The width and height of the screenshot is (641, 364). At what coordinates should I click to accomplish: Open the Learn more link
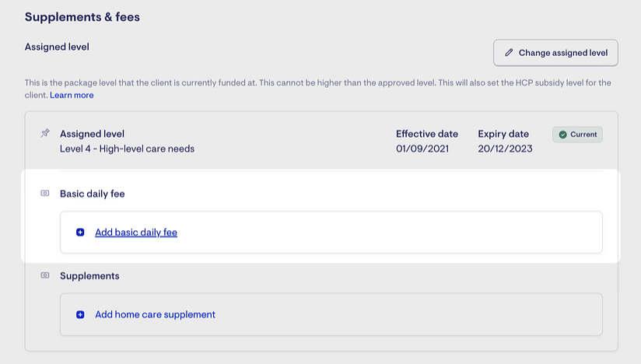pos(72,95)
